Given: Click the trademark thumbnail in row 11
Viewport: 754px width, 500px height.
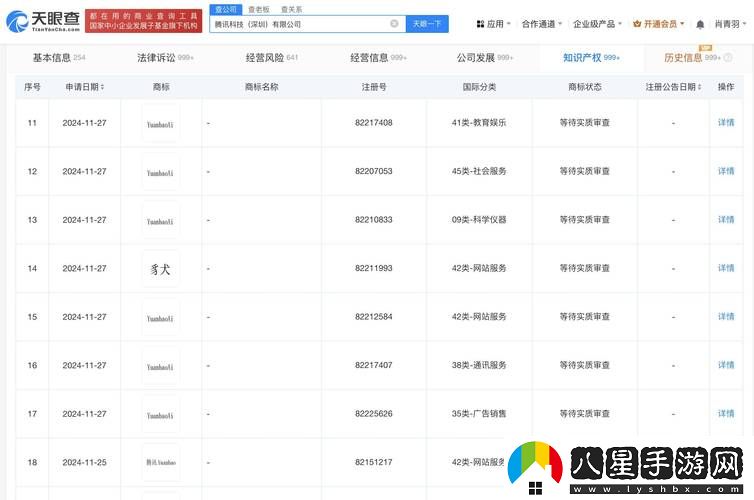Looking at the screenshot, I should (161, 123).
